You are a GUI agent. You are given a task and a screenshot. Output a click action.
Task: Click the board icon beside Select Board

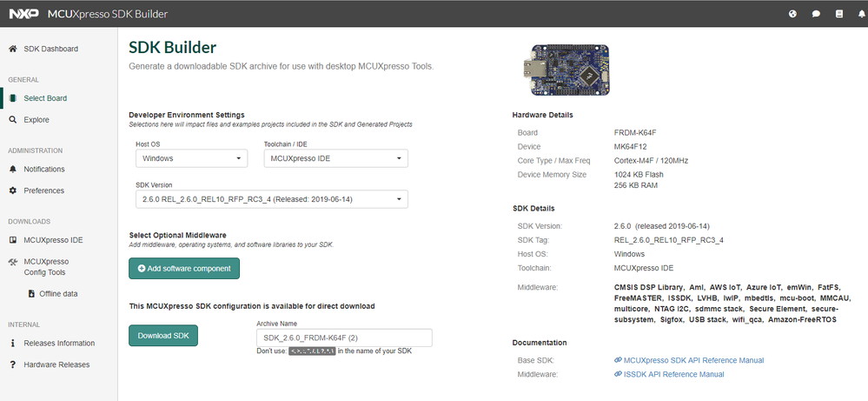click(13, 98)
